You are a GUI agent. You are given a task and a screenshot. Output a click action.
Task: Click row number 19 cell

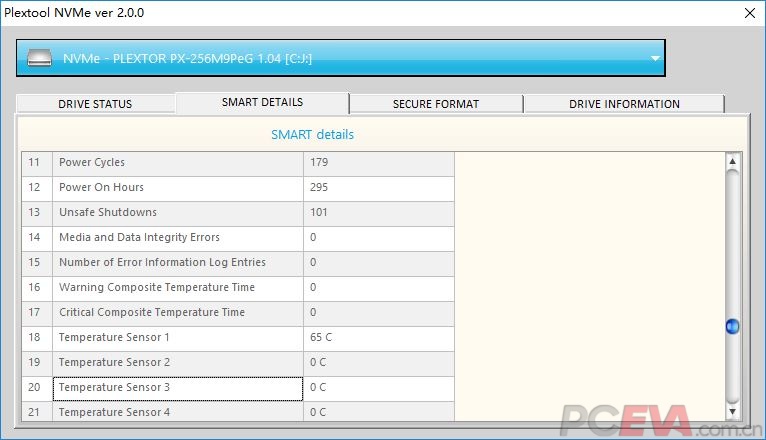(37, 363)
